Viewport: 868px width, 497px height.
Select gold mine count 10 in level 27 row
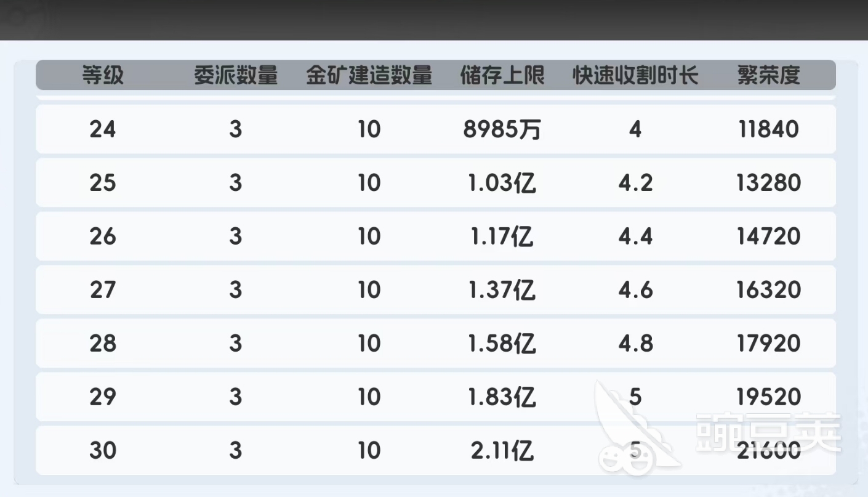[369, 290]
